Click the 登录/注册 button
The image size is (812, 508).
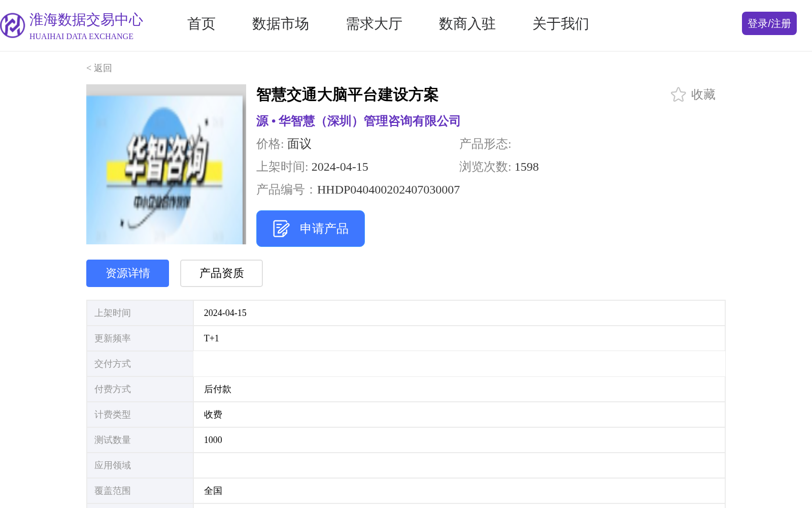pos(769,23)
